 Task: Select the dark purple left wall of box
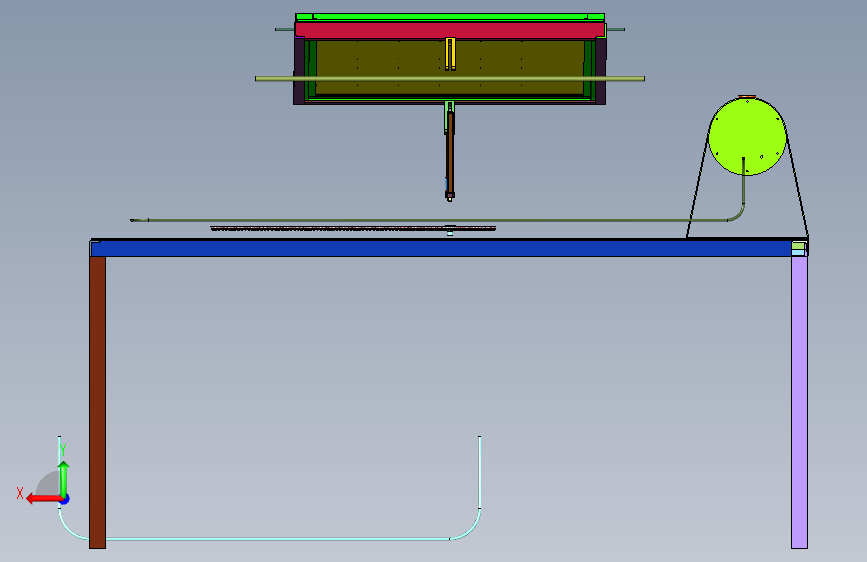click(299, 71)
